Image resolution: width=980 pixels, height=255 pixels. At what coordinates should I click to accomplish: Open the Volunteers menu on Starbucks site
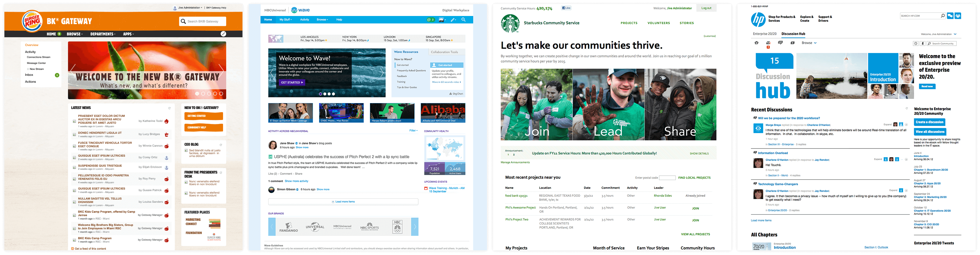pyautogui.click(x=658, y=23)
